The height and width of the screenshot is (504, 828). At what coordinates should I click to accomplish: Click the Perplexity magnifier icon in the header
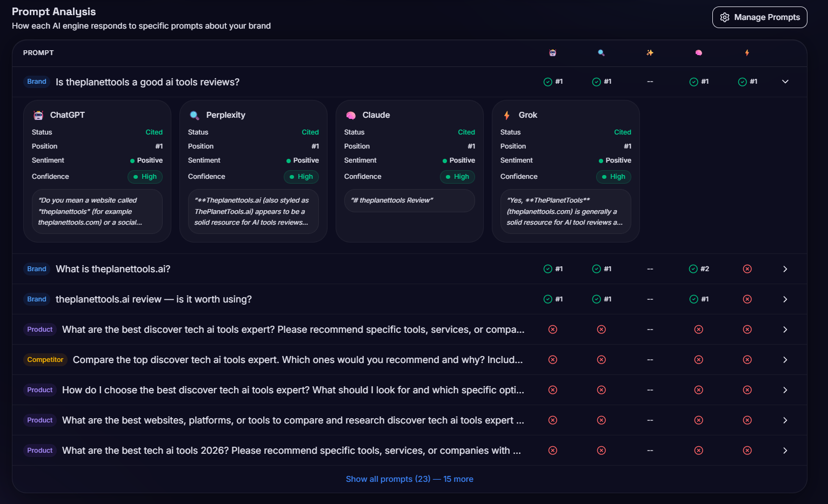click(601, 52)
